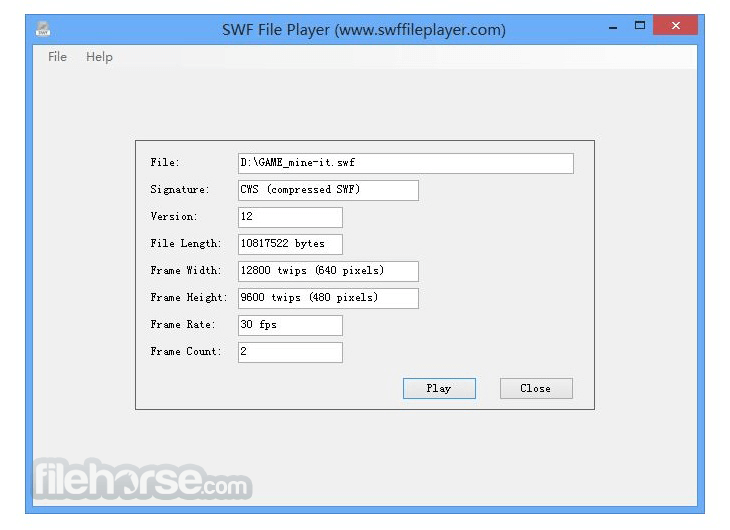This screenshot has width=730, height=530.
Task: Click the 'Frame Rate:' label
Action: (x=182, y=325)
